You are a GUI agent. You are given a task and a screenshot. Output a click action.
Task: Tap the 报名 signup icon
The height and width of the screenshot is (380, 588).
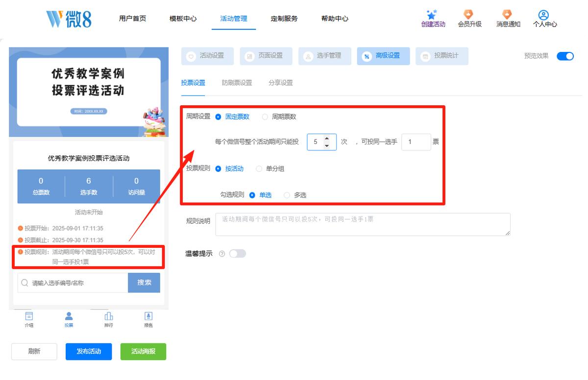pos(148,316)
